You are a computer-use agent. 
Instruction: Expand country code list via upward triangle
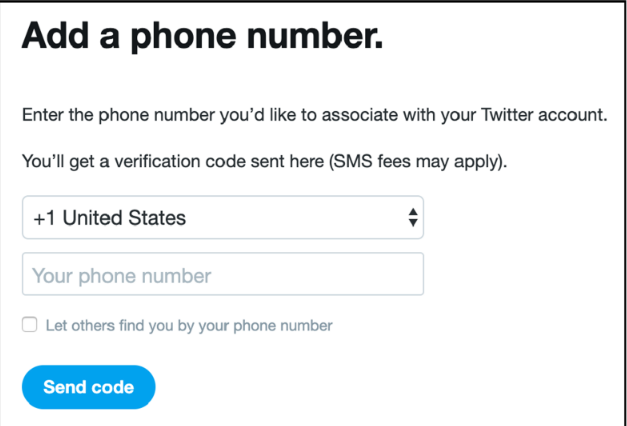pyautogui.click(x=413, y=212)
